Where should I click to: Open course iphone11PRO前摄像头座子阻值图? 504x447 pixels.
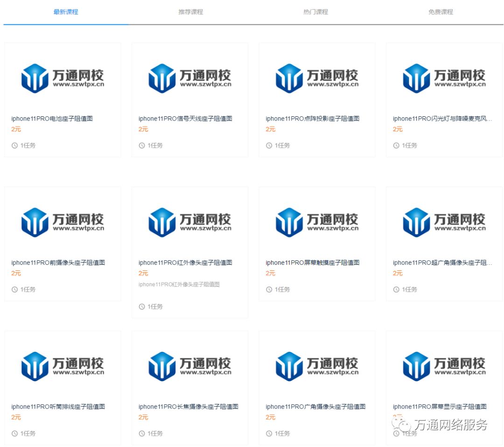pos(58,263)
